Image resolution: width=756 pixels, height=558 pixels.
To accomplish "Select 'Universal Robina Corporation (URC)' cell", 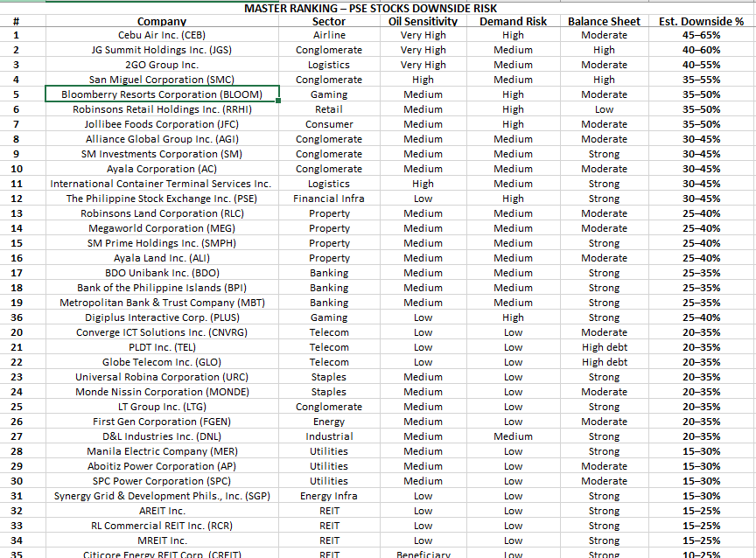I will [162, 377].
